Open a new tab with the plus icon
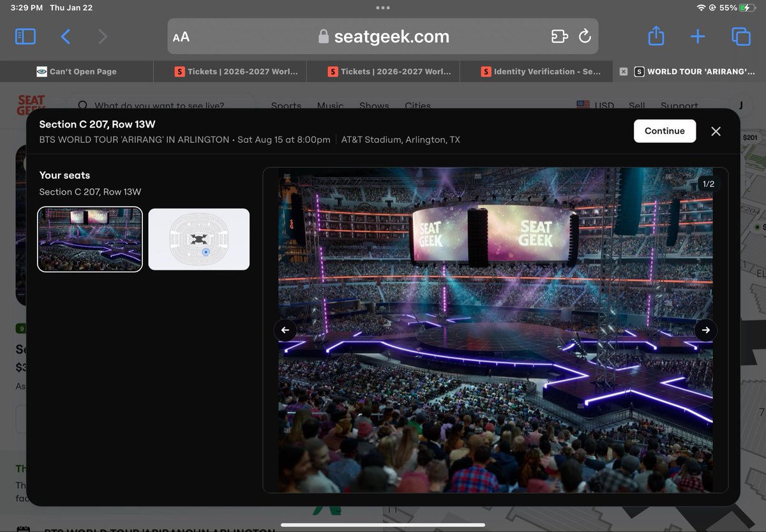Image resolution: width=766 pixels, height=532 pixels. (698, 36)
